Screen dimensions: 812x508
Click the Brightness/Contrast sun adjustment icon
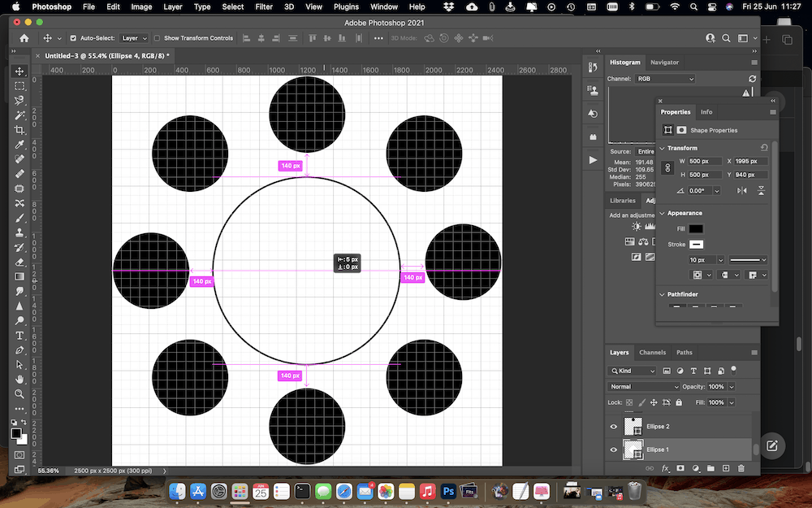tap(637, 227)
